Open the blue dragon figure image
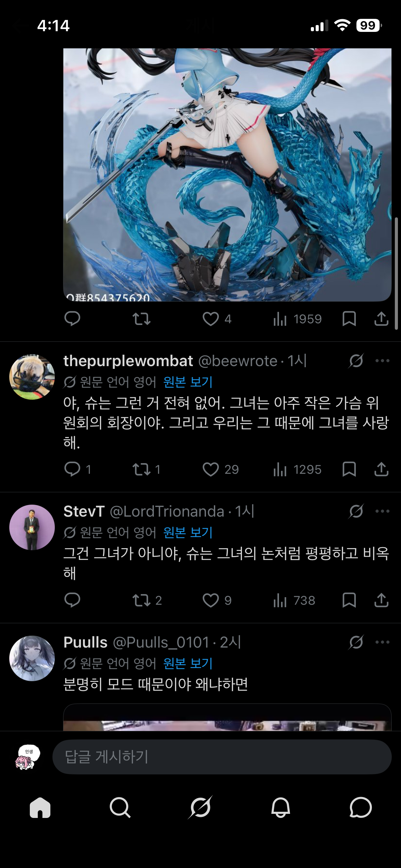401x868 pixels. coord(227,175)
